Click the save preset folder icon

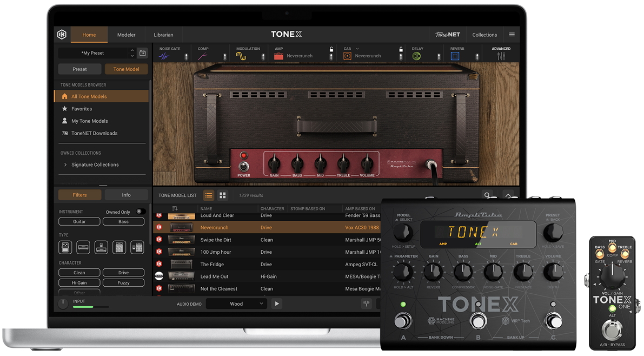(x=143, y=53)
